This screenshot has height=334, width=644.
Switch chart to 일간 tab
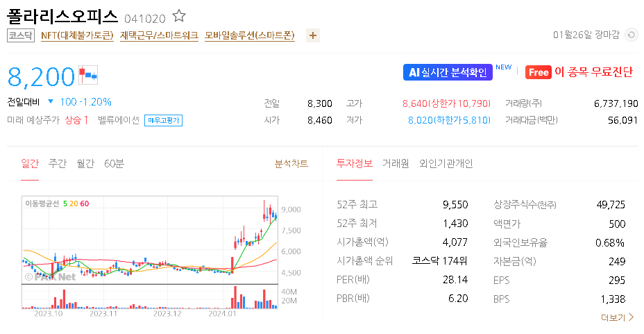30,163
